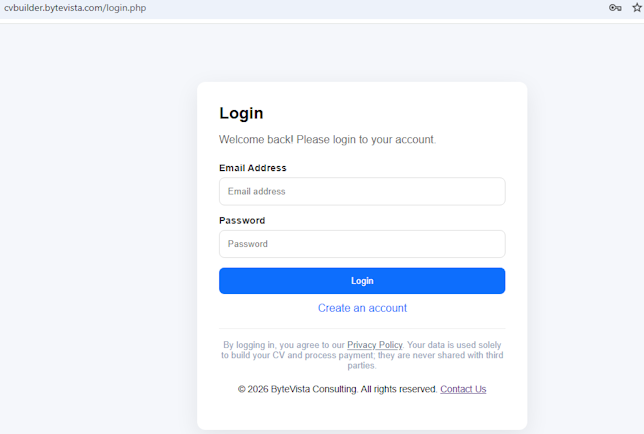Click the All rights reserved text
Image resolution: width=644 pixels, height=434 pixels.
(398, 389)
